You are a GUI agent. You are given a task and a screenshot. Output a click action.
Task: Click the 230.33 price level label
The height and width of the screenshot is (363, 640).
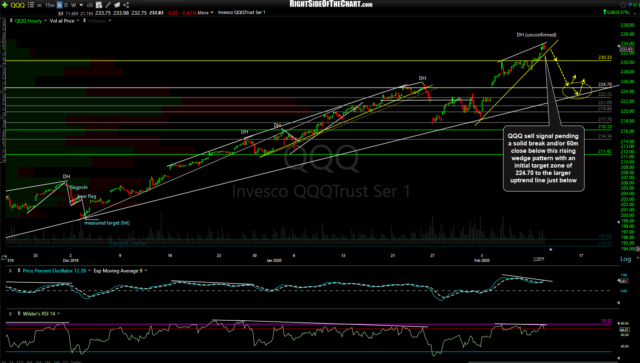coord(605,58)
